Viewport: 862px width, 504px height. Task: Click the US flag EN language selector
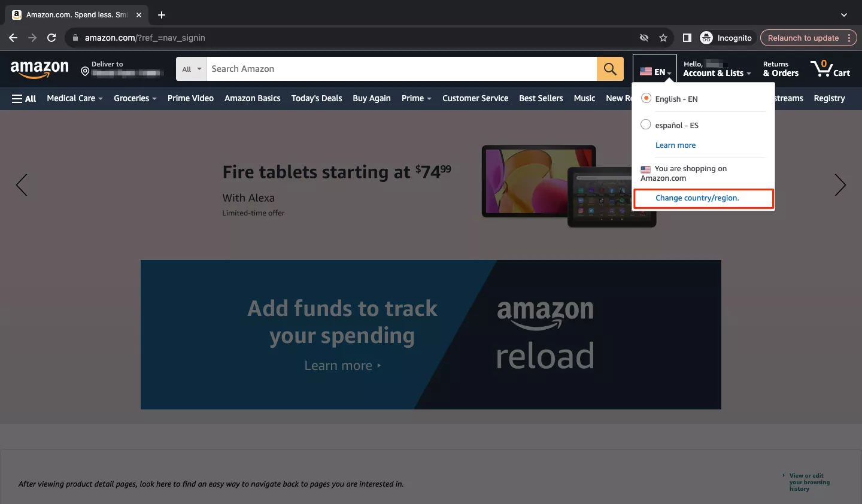[655, 71]
